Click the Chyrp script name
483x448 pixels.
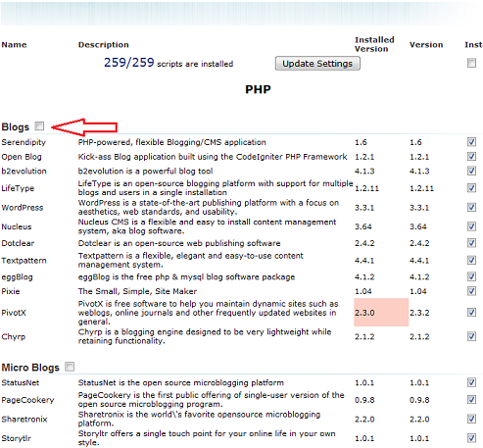13,337
